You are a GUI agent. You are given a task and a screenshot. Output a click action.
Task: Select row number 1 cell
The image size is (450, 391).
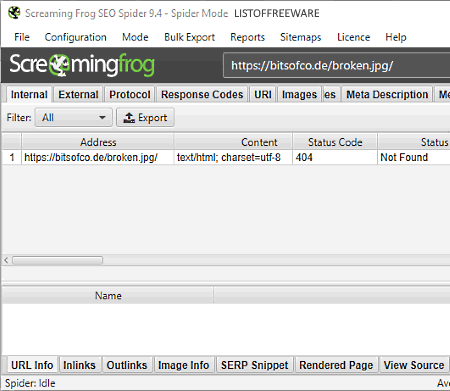pyautogui.click(x=12, y=157)
